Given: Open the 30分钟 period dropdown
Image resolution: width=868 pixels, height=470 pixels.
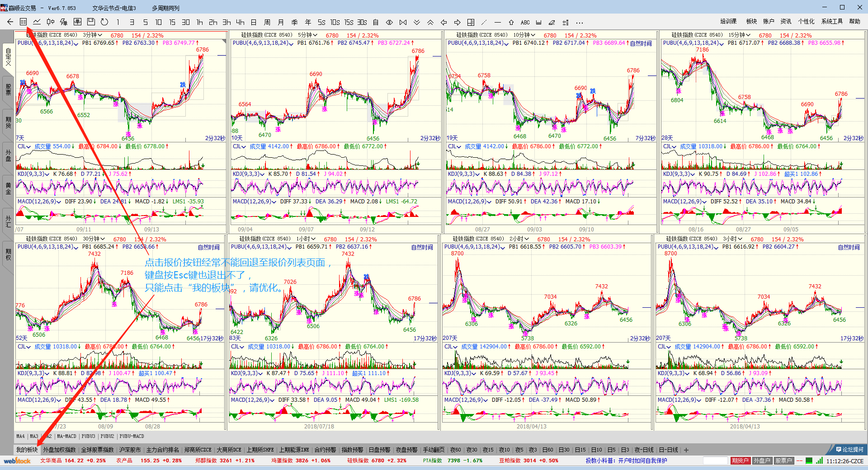Looking at the screenshot, I should pos(94,239).
